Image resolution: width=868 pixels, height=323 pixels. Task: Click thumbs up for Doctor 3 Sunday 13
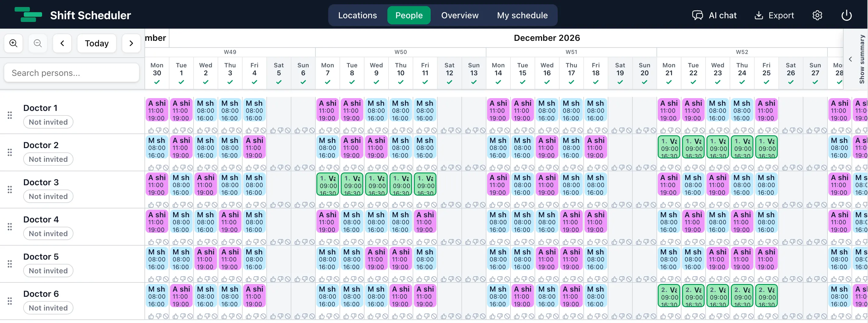click(468, 205)
